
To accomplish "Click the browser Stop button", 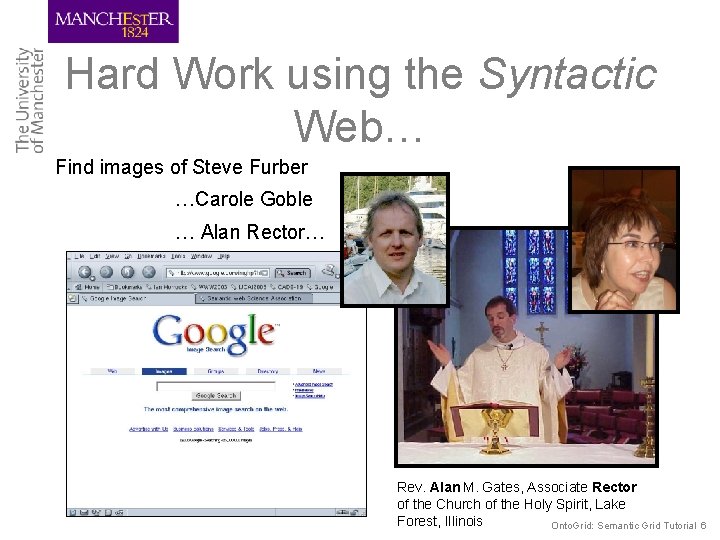I will (x=148, y=272).
